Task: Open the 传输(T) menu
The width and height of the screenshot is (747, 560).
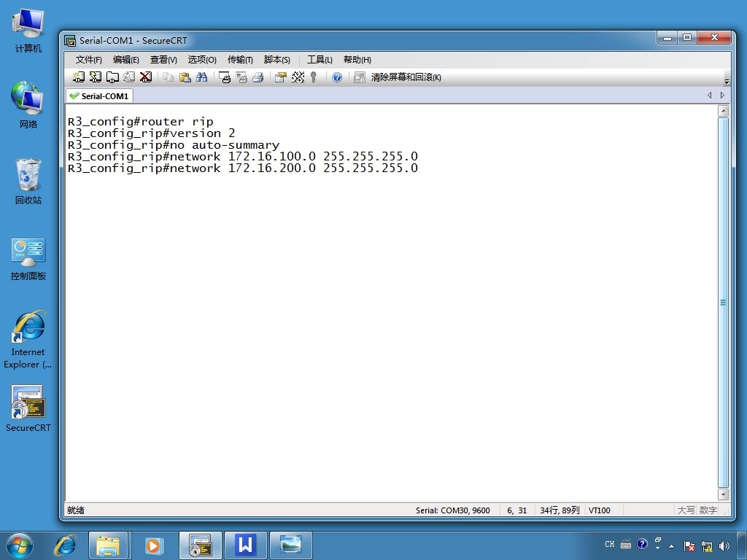Action: point(240,60)
